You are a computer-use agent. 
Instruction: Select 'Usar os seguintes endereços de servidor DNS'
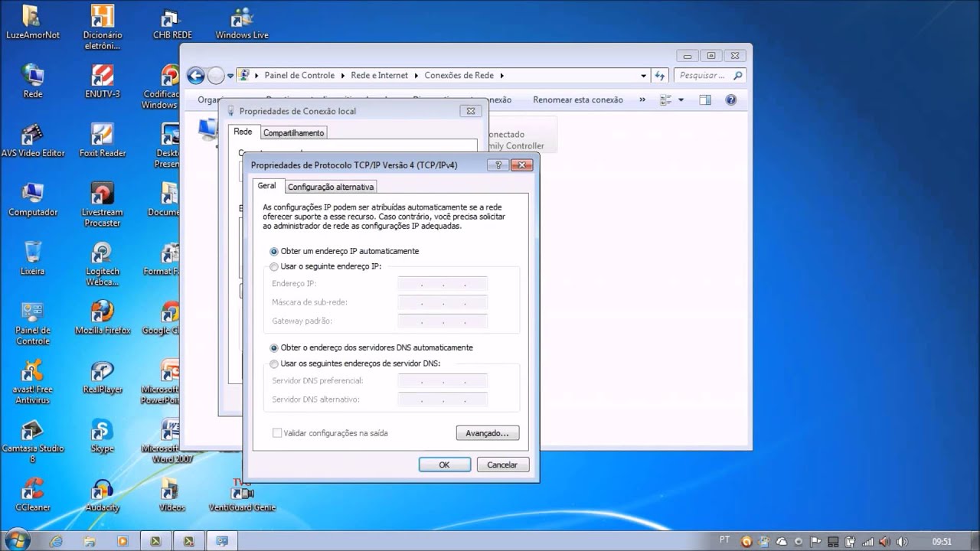point(274,364)
